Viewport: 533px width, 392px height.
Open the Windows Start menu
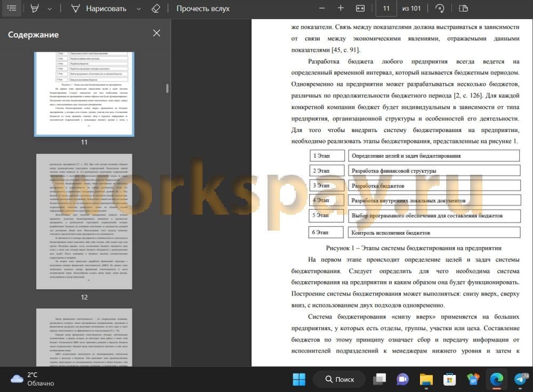coord(299,379)
